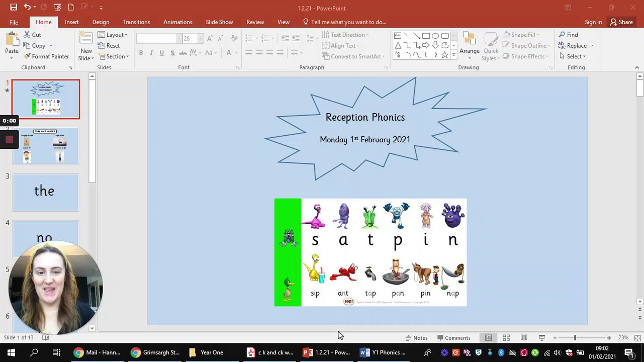Show the Notes pane
This screenshot has height=362, width=644.
click(x=416, y=338)
